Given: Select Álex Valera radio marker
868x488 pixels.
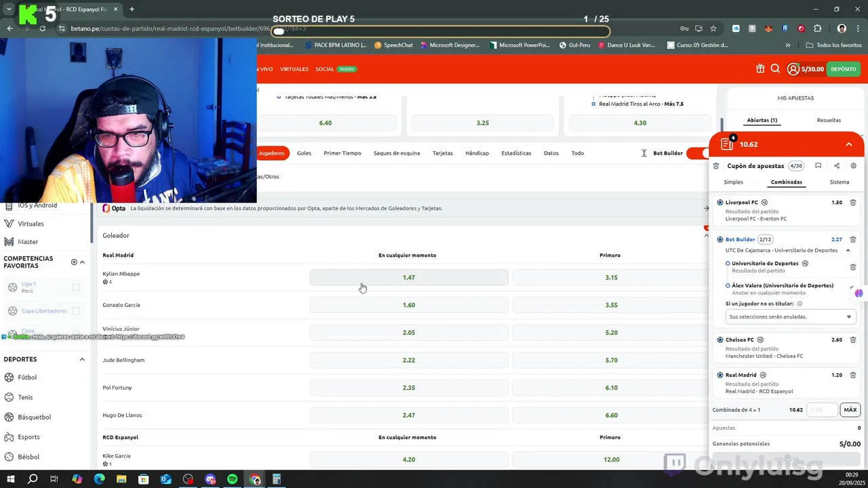Looking at the screenshot, I should (x=728, y=286).
